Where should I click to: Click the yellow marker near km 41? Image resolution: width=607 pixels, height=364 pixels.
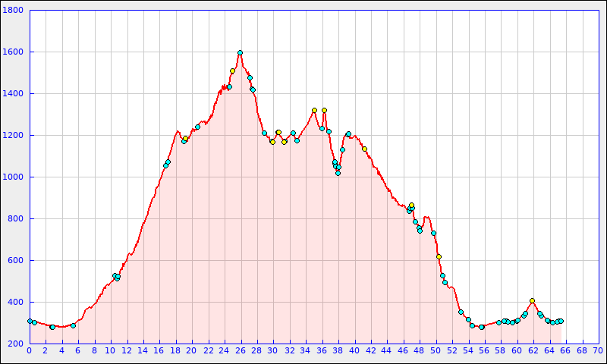pyautogui.click(x=364, y=149)
